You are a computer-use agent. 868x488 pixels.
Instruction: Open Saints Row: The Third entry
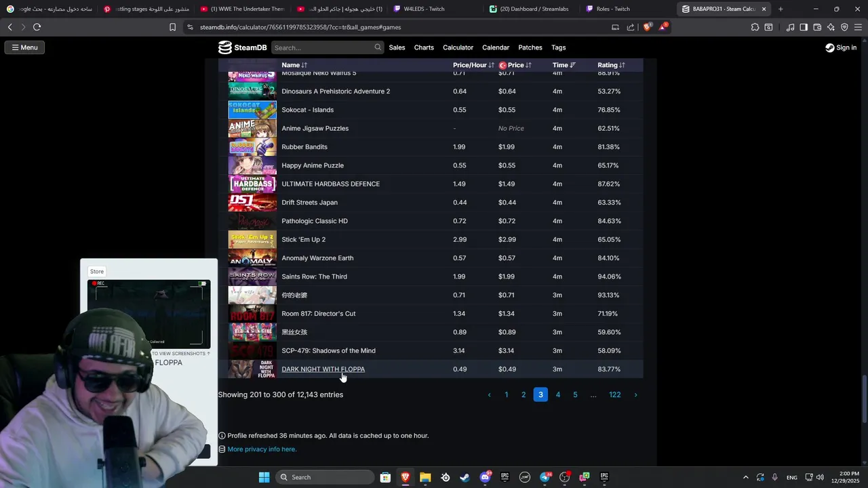314,277
